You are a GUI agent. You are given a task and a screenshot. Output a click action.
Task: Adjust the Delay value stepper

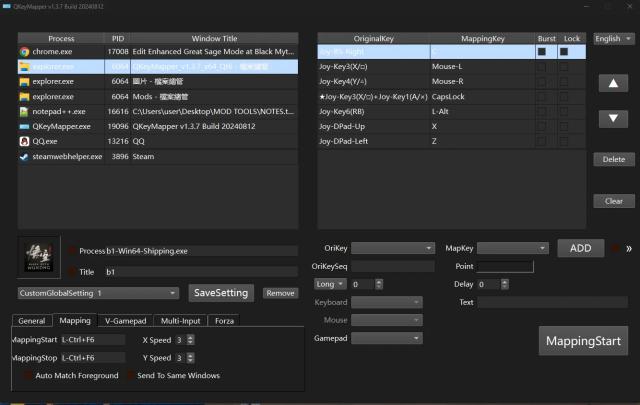tap(505, 284)
